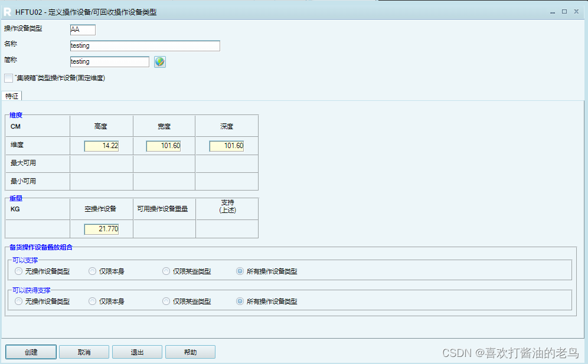
Task: Click the 退出 button to exit
Action: pos(136,351)
